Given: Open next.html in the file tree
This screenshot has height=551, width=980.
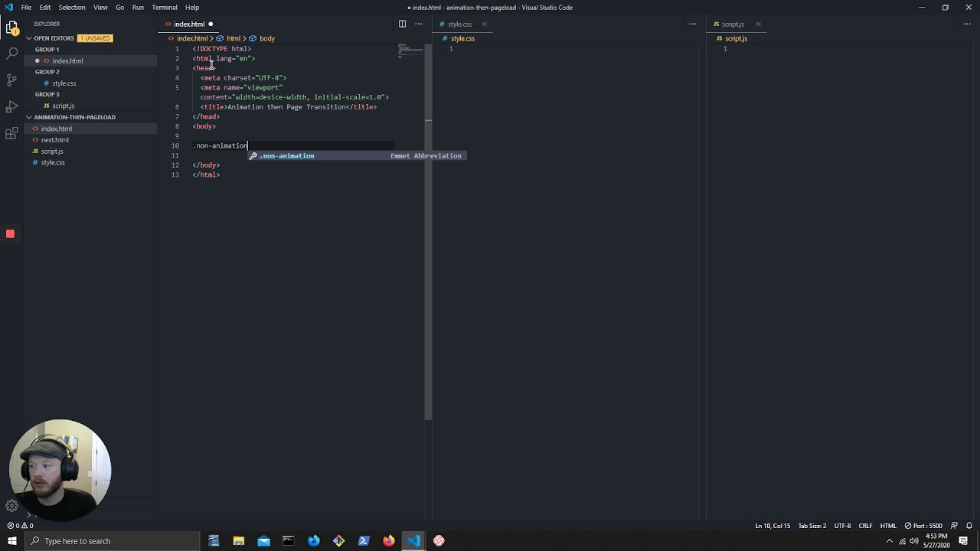Looking at the screenshot, I should pyautogui.click(x=54, y=140).
